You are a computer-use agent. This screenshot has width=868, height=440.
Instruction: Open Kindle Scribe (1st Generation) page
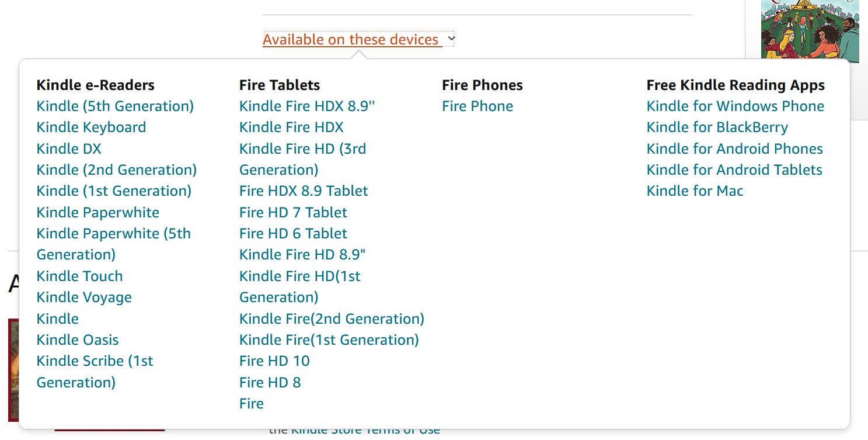(x=95, y=361)
